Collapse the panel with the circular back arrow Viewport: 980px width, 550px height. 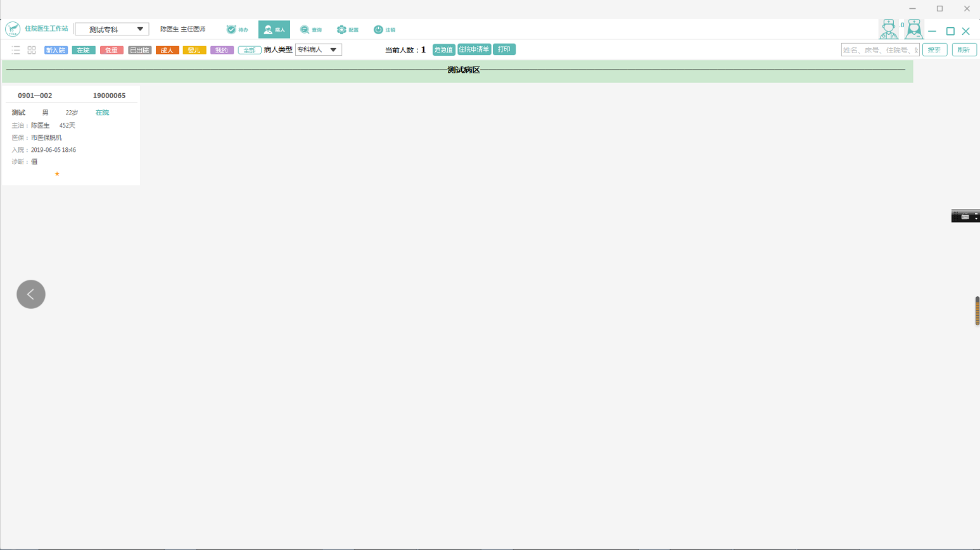pos(30,294)
